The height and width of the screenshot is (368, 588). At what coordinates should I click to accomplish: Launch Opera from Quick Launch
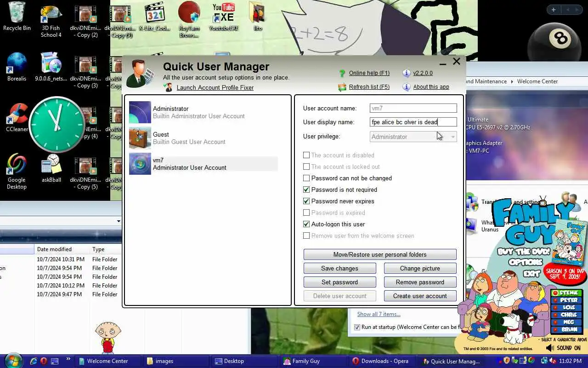pyautogui.click(x=44, y=361)
